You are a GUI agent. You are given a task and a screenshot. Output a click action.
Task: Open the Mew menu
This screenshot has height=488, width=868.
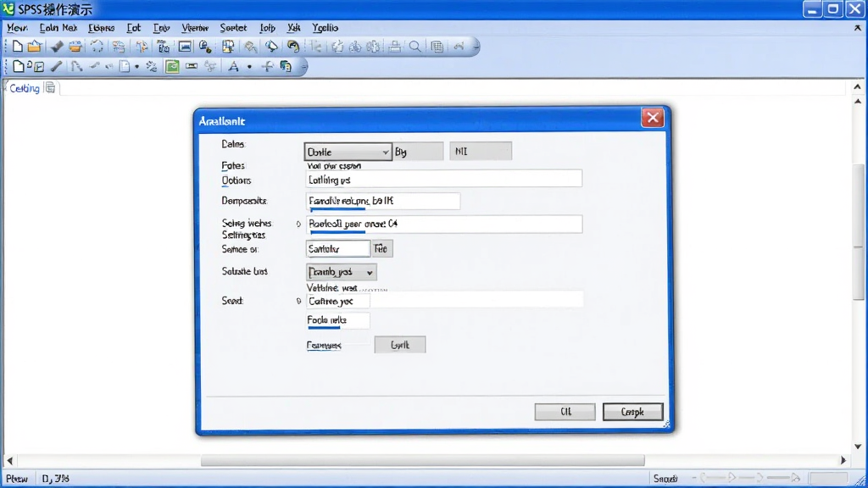pos(17,28)
